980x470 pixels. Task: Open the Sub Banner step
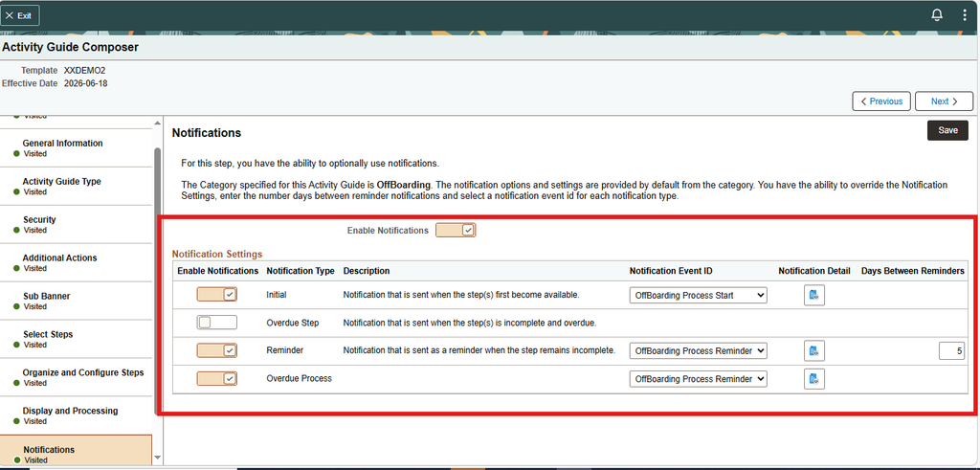[76, 301]
